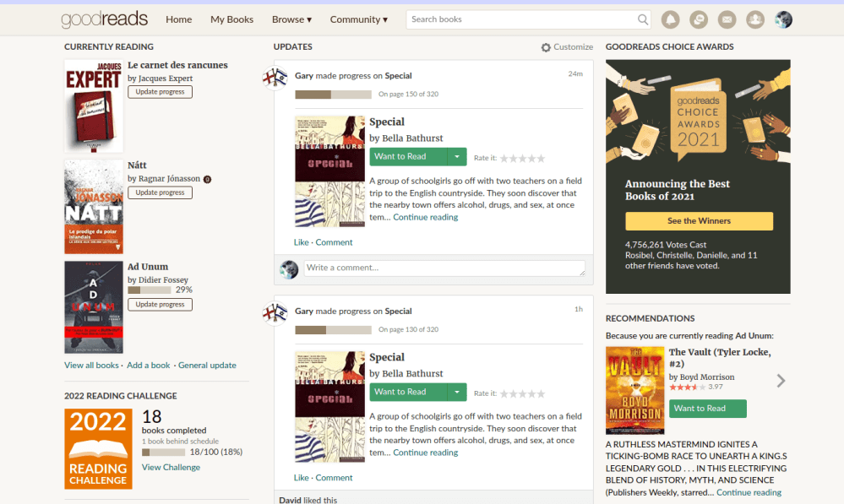
Task: Click next arrow in Recommendations
Action: pos(781,381)
